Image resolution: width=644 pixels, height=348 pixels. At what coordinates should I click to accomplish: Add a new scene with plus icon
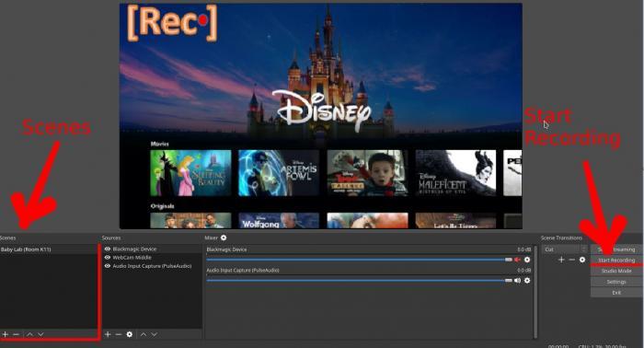pyautogui.click(x=5, y=334)
